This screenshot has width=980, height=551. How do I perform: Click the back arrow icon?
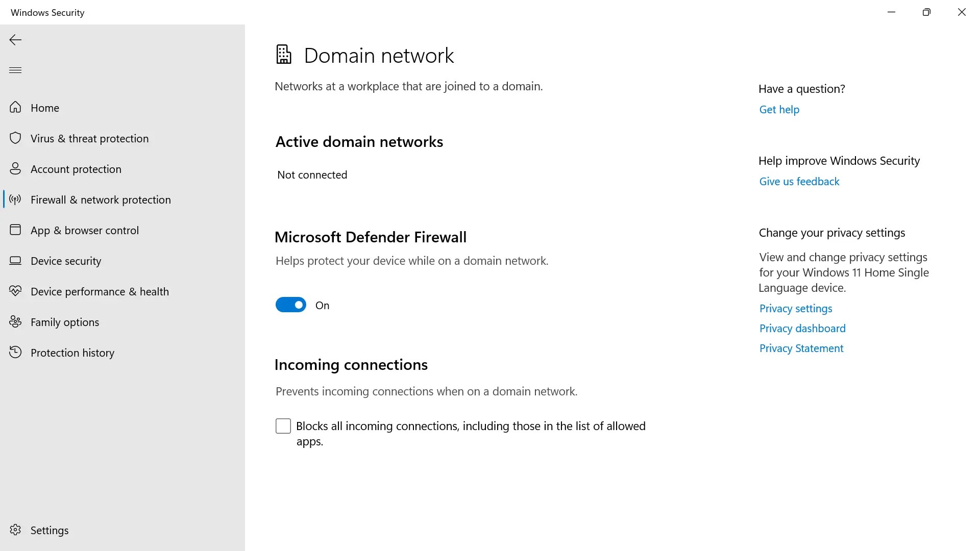tap(15, 40)
